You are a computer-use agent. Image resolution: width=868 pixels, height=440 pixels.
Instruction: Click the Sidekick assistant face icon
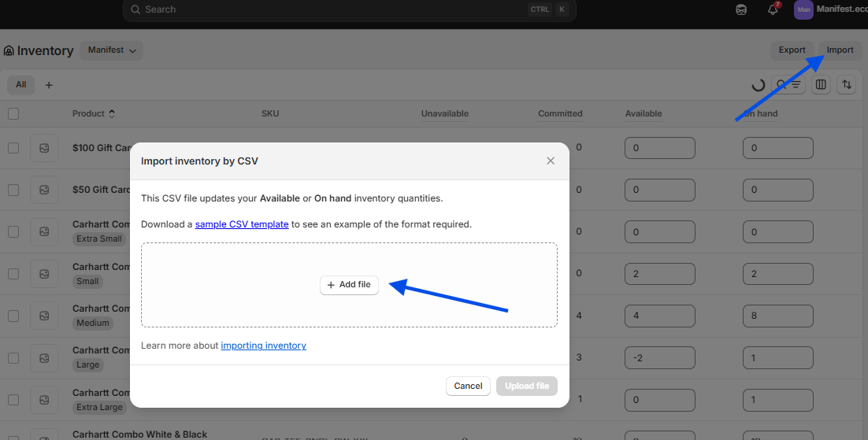coord(741,9)
